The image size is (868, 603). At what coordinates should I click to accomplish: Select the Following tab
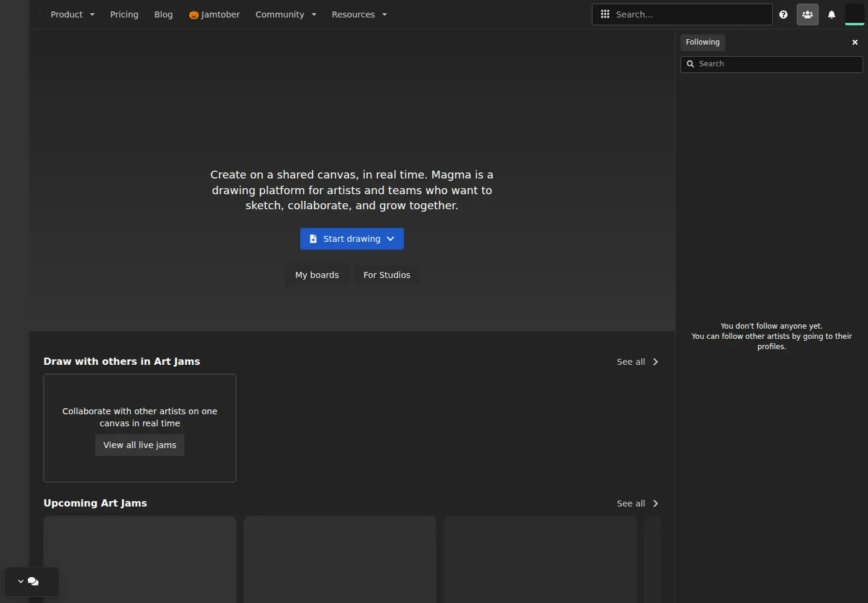point(703,42)
